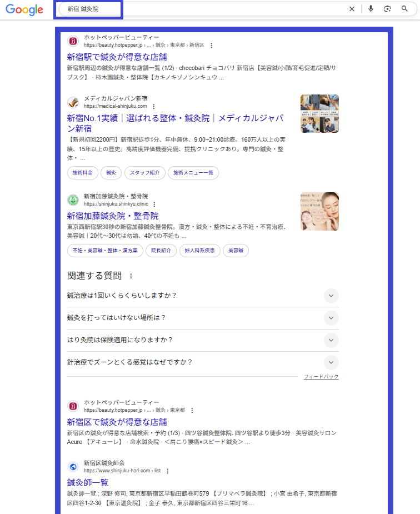Open the more-options dots beside shinjuku.shinkyu.clinic
Screen dimensions: 420x514
pyautogui.click(x=154, y=204)
